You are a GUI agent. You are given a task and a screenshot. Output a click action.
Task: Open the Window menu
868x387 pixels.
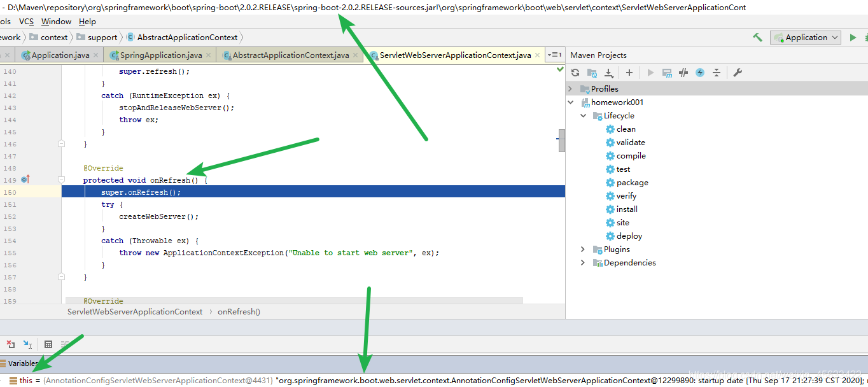(x=57, y=22)
